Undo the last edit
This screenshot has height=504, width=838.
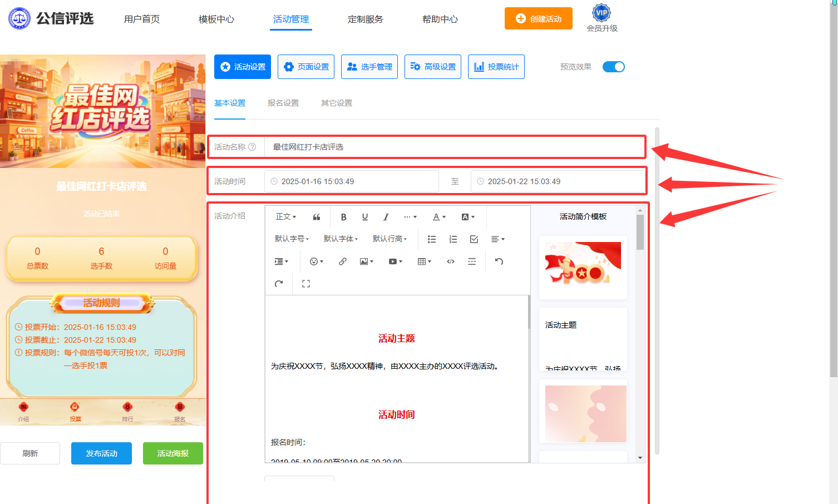[499, 261]
